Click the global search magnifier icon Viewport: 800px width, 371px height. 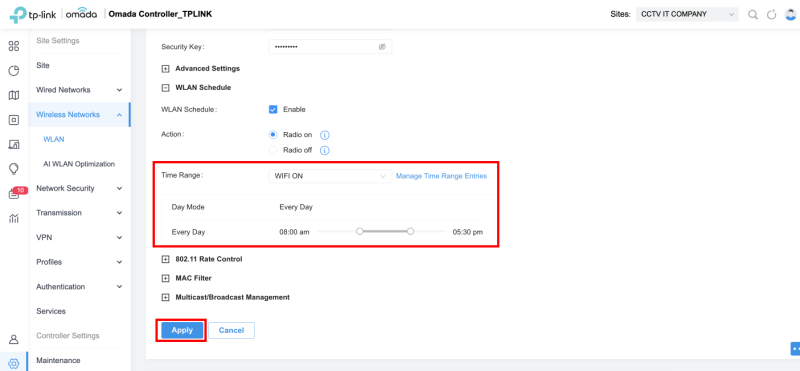[x=753, y=15]
